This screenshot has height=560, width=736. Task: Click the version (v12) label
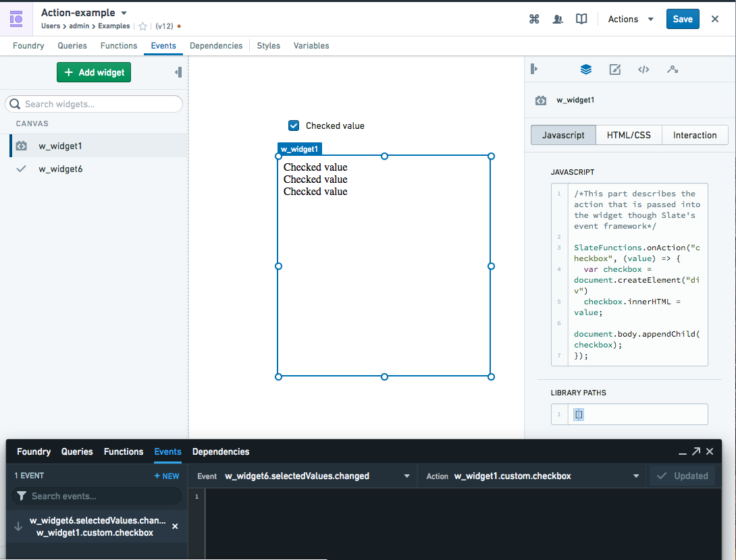pyautogui.click(x=164, y=26)
